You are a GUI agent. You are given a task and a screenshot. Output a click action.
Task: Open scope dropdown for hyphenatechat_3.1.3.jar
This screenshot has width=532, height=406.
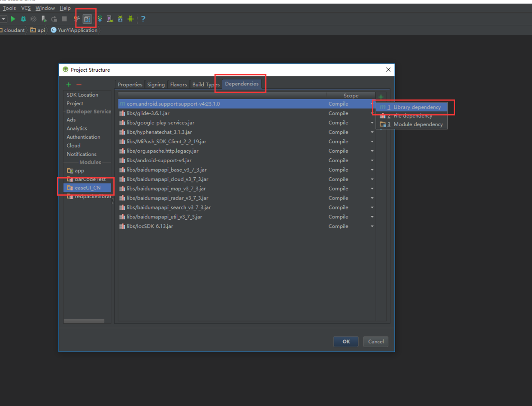coord(372,132)
